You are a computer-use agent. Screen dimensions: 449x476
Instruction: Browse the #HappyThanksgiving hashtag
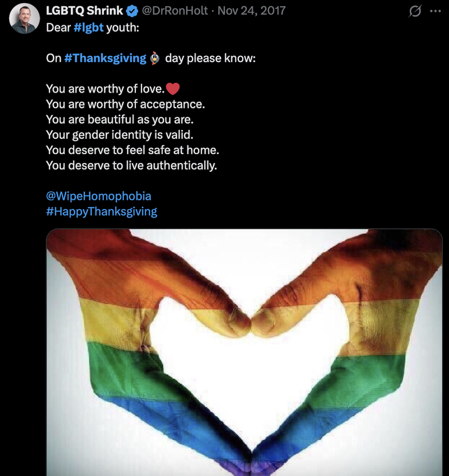coord(101,211)
